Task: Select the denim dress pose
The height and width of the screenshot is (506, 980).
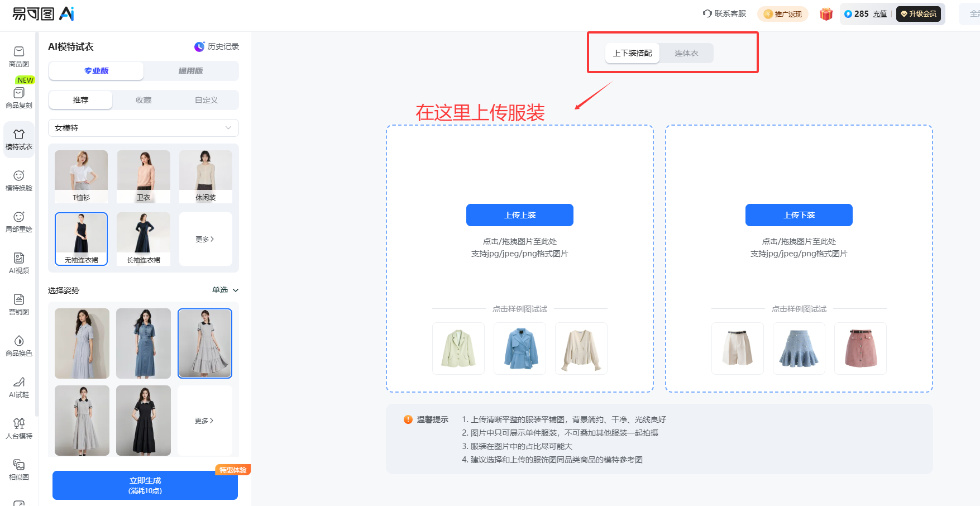Action: (144, 343)
